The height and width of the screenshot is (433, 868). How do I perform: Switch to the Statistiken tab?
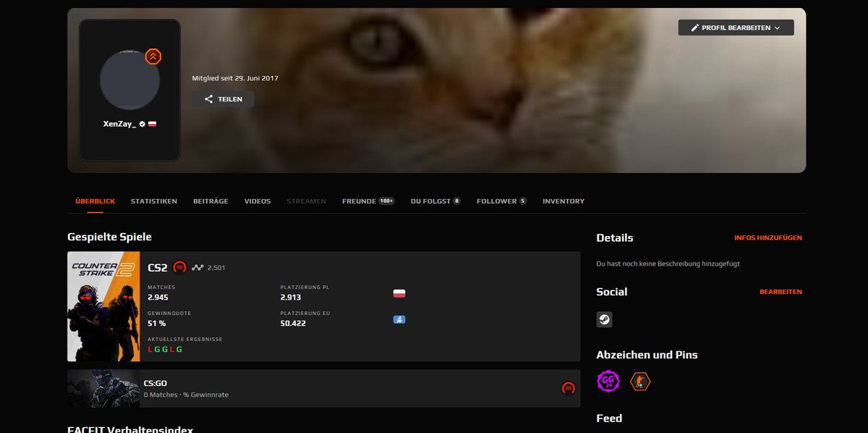pyautogui.click(x=154, y=201)
